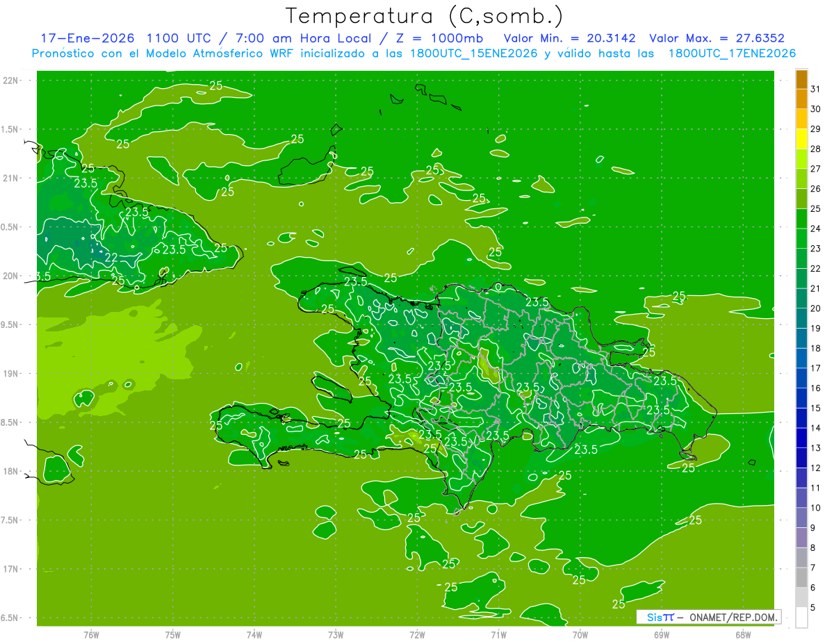The height and width of the screenshot is (644, 834).
Task: Click the "69W" longitude axis label
Action: 662,635
